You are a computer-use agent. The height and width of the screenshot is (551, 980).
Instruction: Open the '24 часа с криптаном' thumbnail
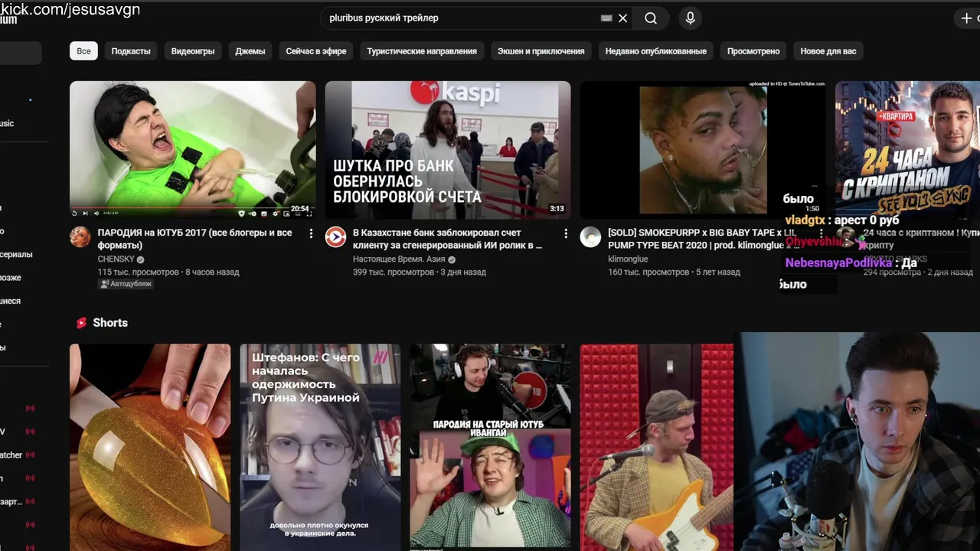907,150
